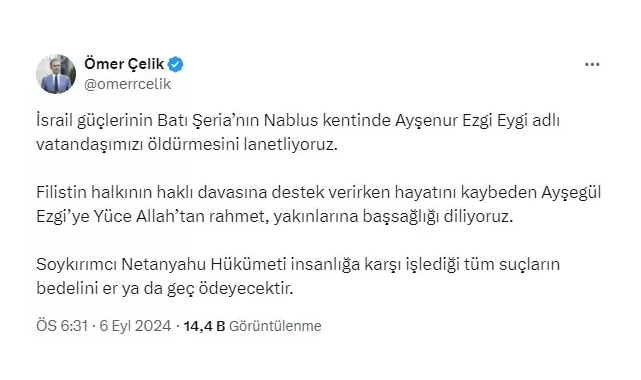This screenshot has height=380, width=641.
Task: Open the three-dot more options menu
Action: click(592, 65)
